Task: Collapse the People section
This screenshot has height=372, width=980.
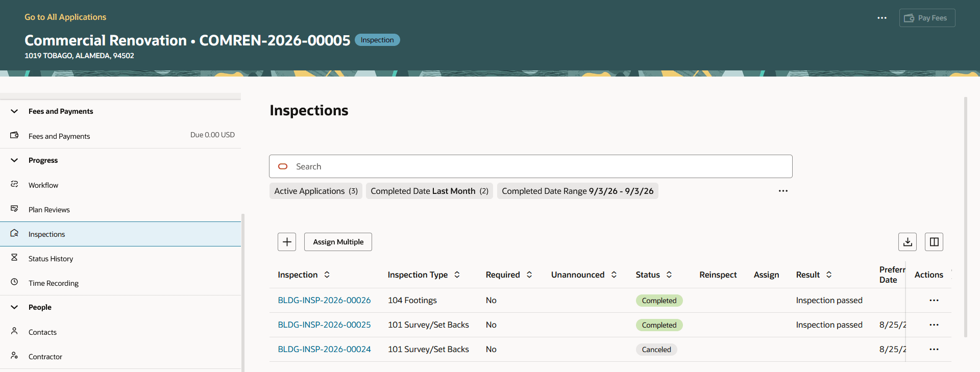Action: (14, 307)
